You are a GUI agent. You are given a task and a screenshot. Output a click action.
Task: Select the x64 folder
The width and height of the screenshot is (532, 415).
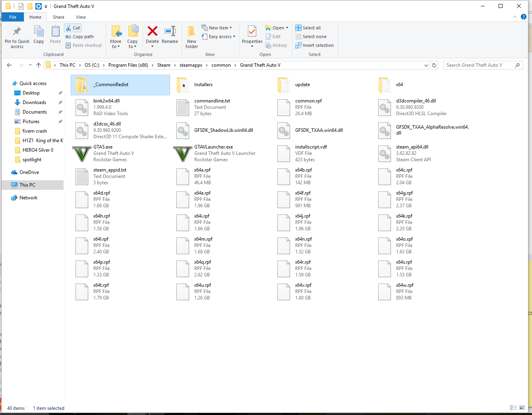(x=399, y=85)
